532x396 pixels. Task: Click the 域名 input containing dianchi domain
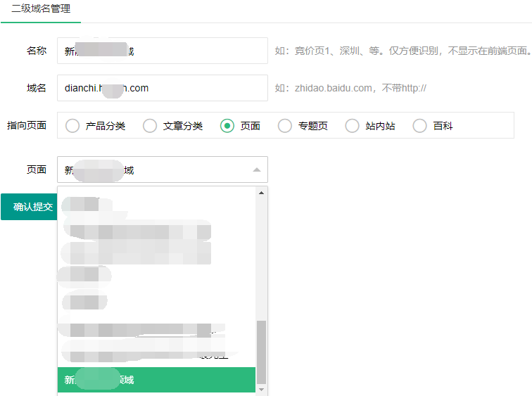click(162, 88)
